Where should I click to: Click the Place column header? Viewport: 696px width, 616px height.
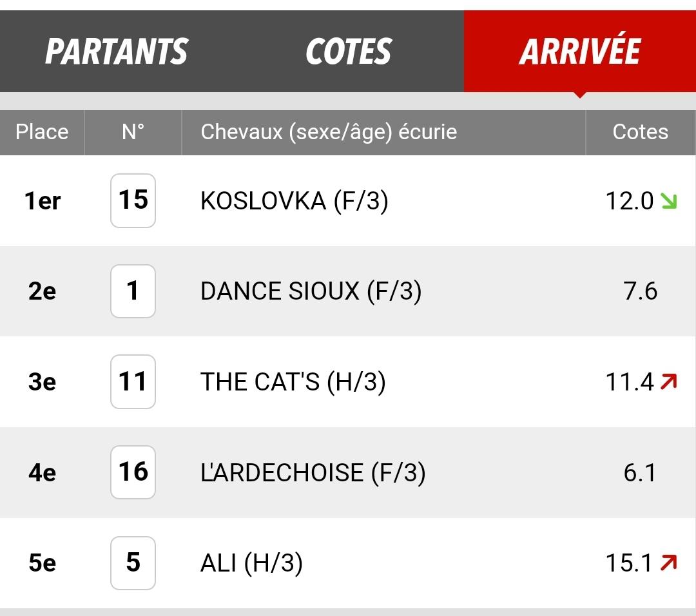[42, 132]
